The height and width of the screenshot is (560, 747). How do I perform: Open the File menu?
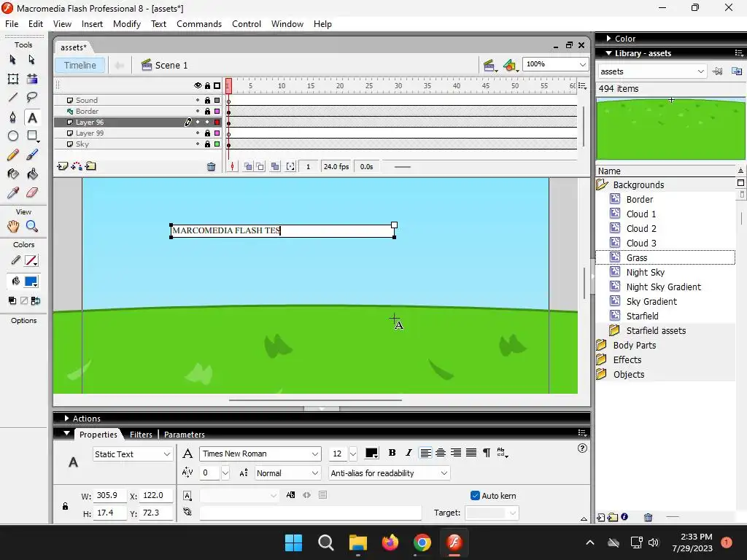pyautogui.click(x=12, y=24)
